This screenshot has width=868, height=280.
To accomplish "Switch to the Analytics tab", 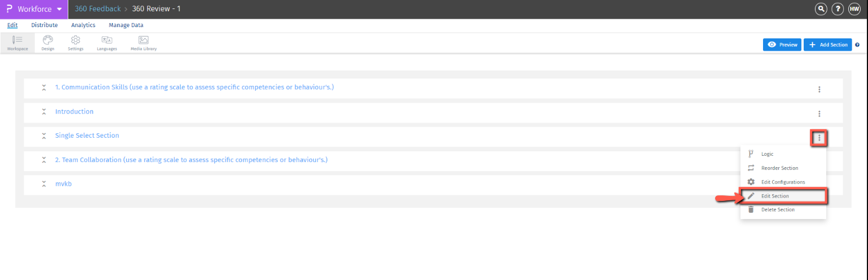I will [x=83, y=25].
